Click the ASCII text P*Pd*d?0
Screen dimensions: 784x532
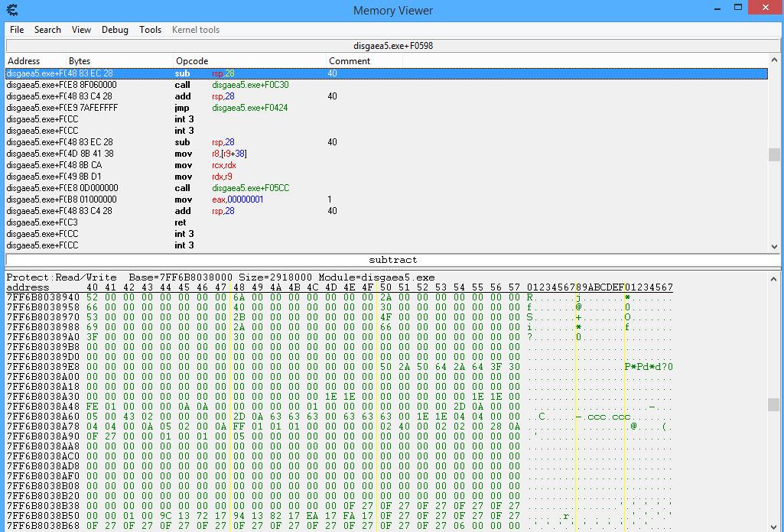[649, 367]
